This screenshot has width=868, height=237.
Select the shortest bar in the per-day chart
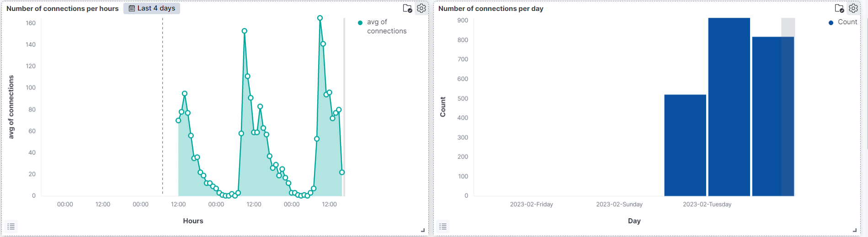pyautogui.click(x=685, y=145)
